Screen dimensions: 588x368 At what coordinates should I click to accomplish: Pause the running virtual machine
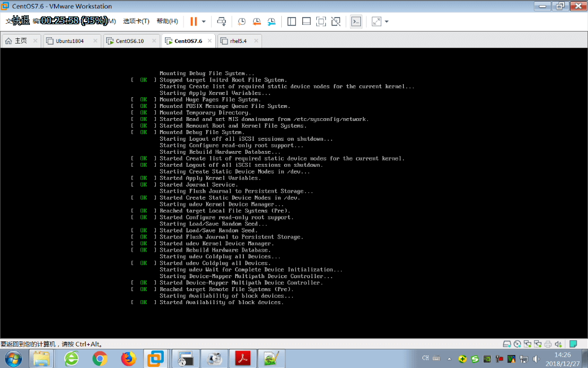194,21
